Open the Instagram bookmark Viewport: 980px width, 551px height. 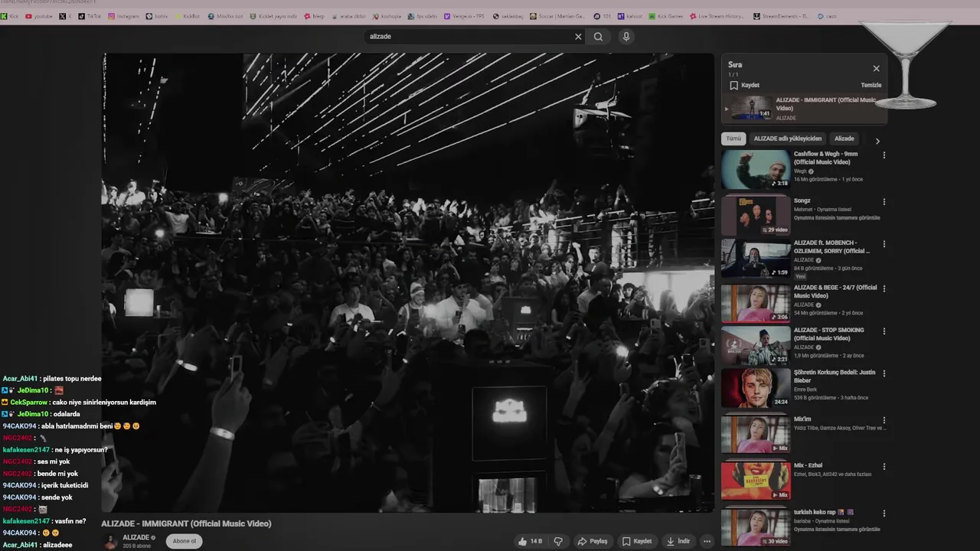pos(122,16)
